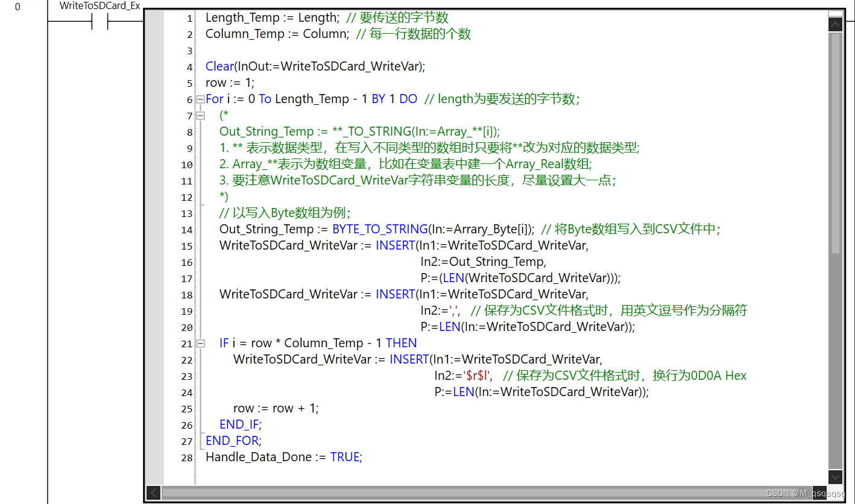Screen dimensions: 855x504
Task: Click the "Clear" function name on line 4
Action: (x=220, y=67)
